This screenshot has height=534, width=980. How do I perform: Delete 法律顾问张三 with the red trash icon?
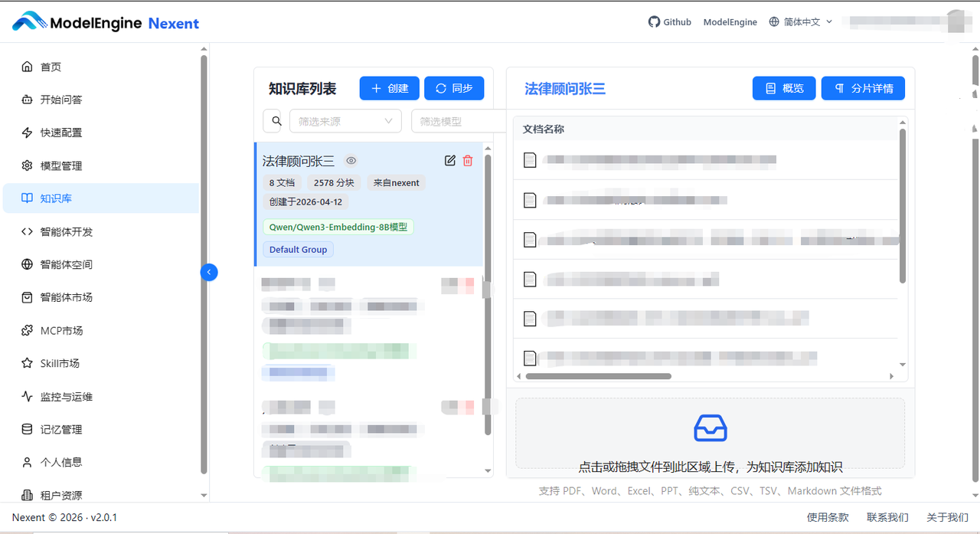tap(468, 160)
